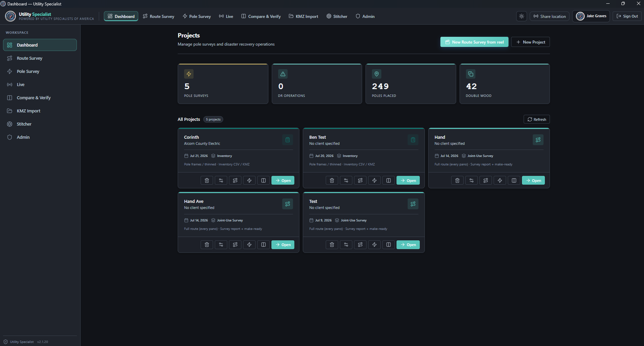The image size is (644, 346).
Task: Open compare columns icon on Hand card
Action: [x=514, y=181]
